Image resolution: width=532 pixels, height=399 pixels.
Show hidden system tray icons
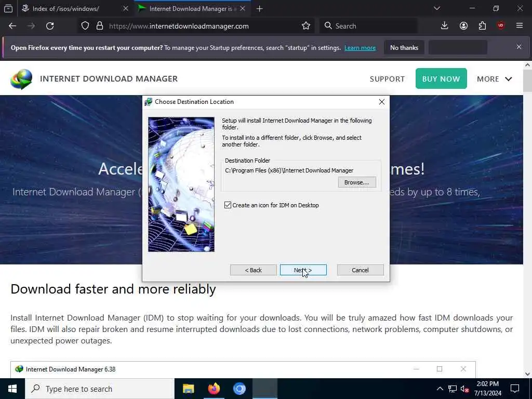click(440, 389)
